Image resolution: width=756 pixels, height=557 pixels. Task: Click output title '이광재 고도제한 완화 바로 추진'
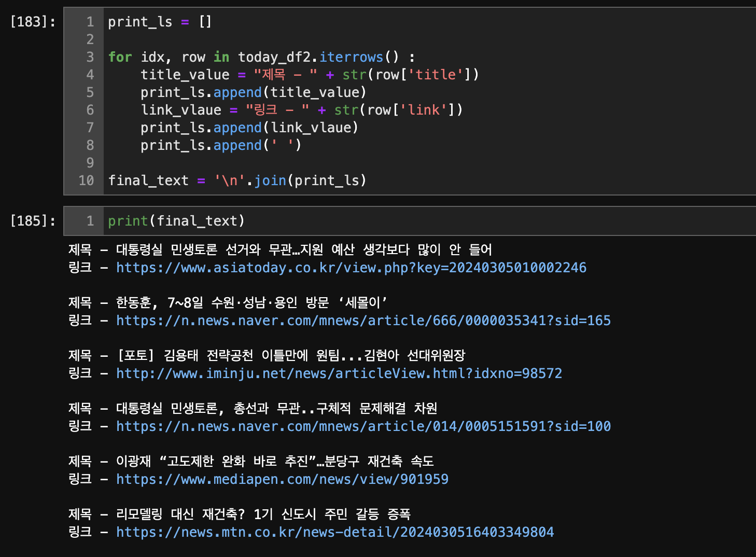(275, 462)
